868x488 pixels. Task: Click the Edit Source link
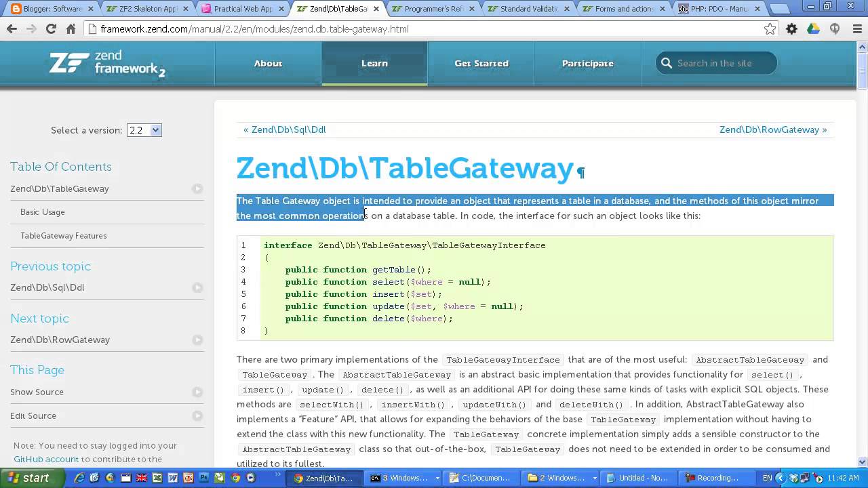[33, 416]
